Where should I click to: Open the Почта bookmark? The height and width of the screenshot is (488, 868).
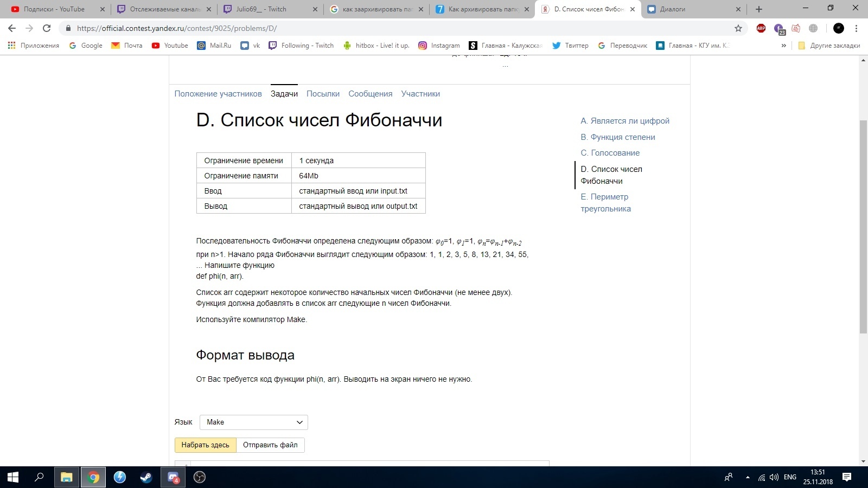coord(126,46)
